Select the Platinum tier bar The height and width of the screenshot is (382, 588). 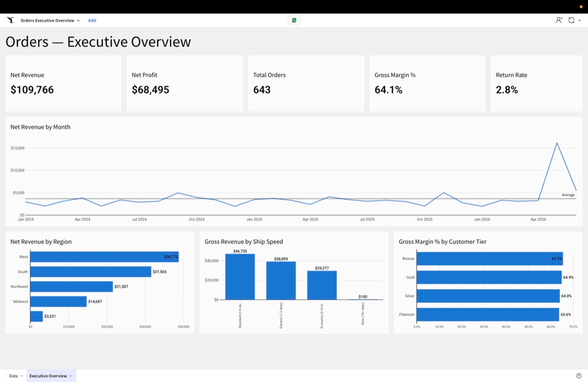tap(488, 314)
